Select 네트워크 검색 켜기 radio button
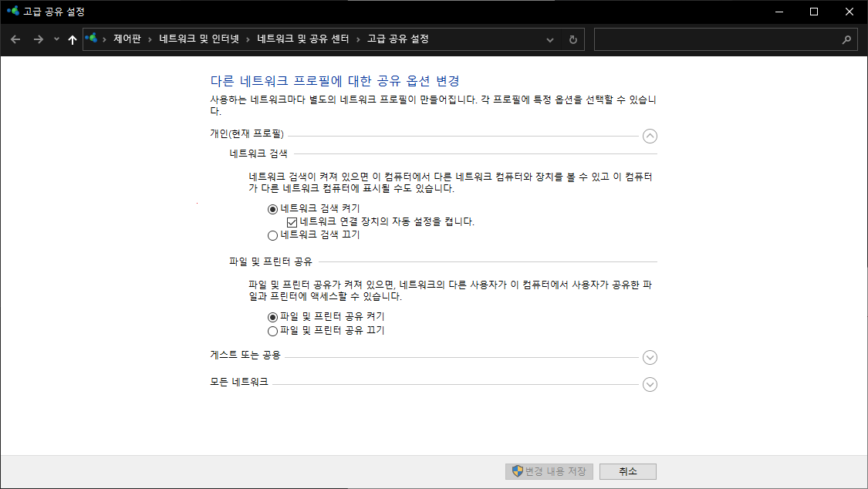 pyautogui.click(x=272, y=209)
